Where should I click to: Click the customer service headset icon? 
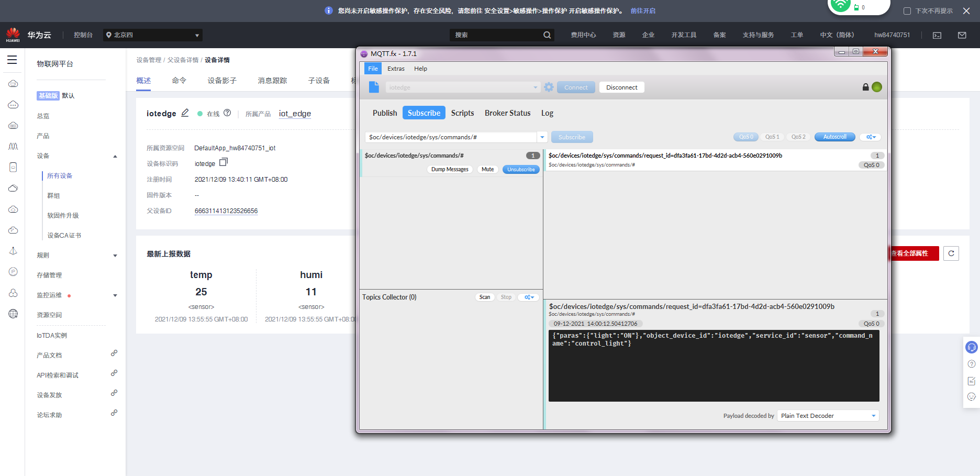pyautogui.click(x=972, y=347)
